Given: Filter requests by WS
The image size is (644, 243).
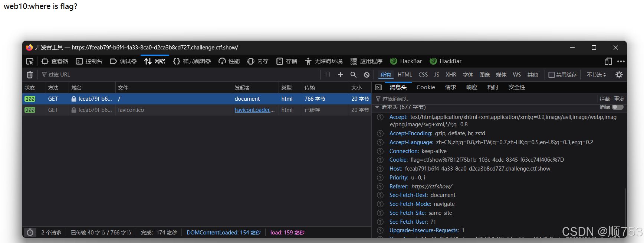Looking at the screenshot, I should (x=517, y=75).
